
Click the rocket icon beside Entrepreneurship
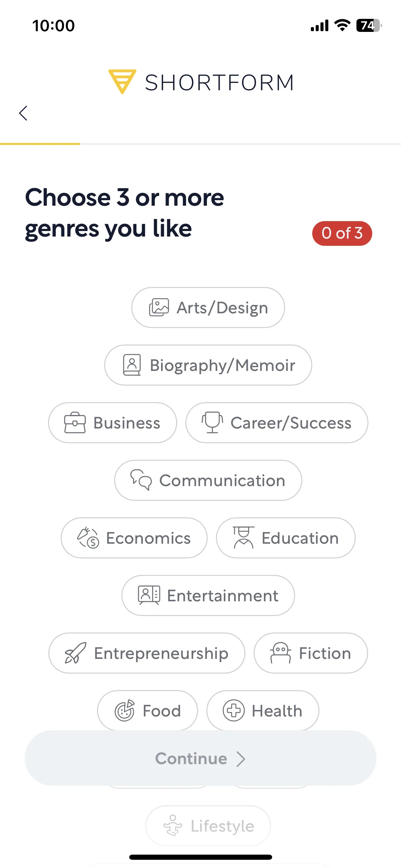[x=75, y=653]
